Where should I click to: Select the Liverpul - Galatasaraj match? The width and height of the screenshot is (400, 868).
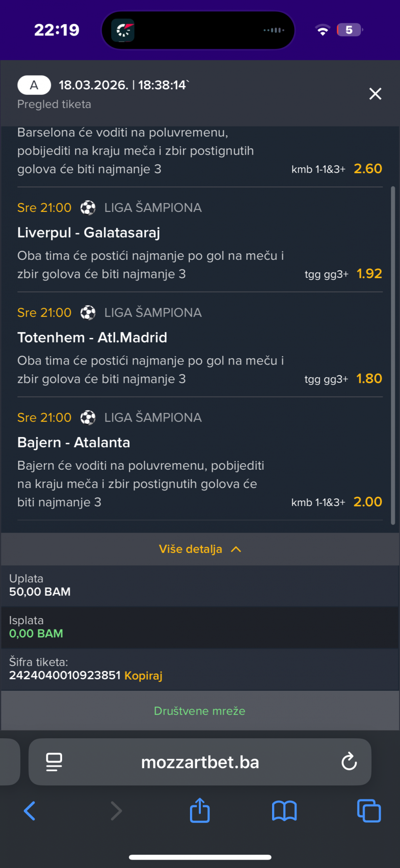point(89,233)
